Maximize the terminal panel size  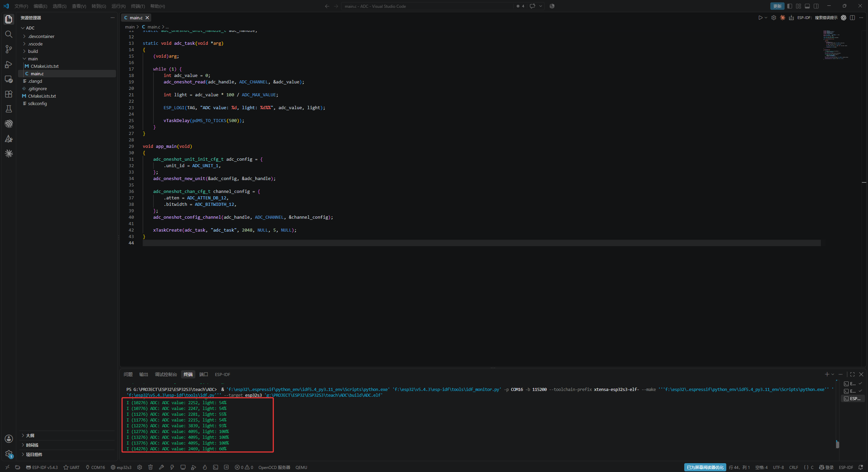point(852,374)
